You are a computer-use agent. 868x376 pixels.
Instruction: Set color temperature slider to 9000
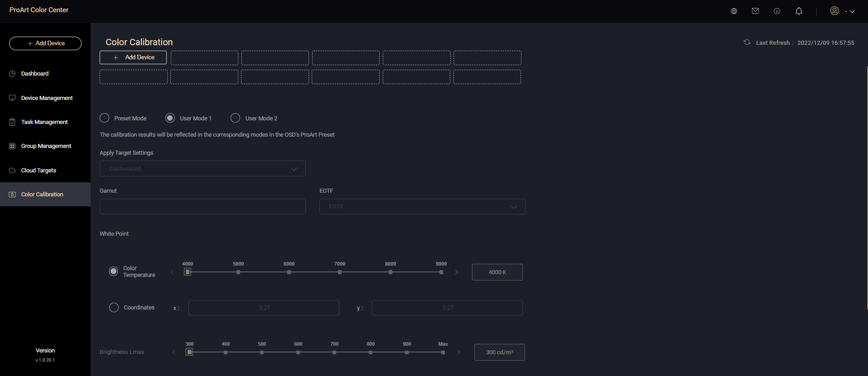click(441, 272)
